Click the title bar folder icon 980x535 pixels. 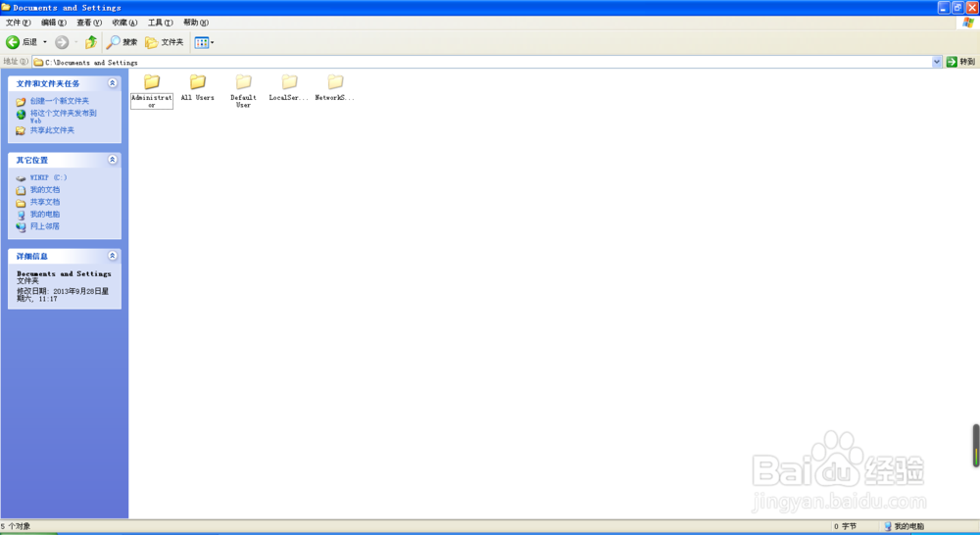6,8
